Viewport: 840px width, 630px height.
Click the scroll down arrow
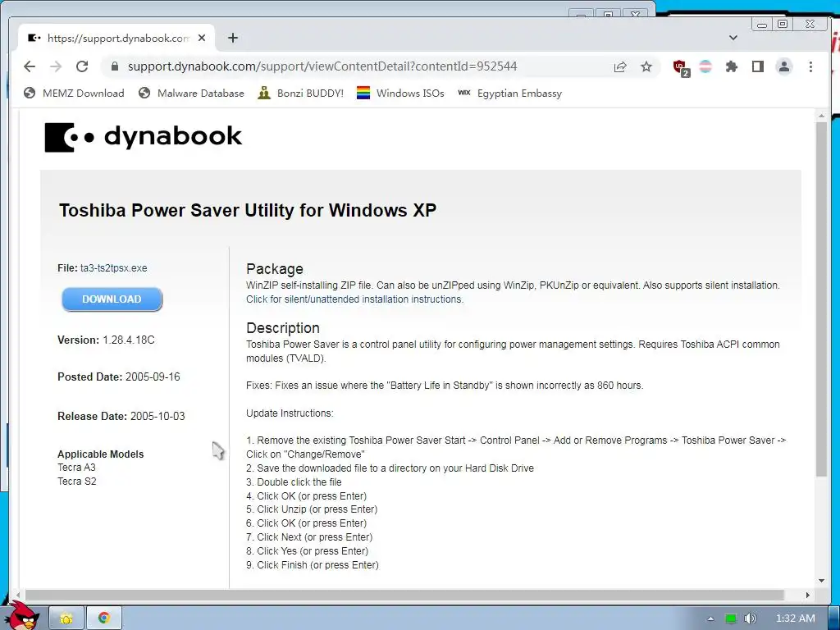coord(822,581)
